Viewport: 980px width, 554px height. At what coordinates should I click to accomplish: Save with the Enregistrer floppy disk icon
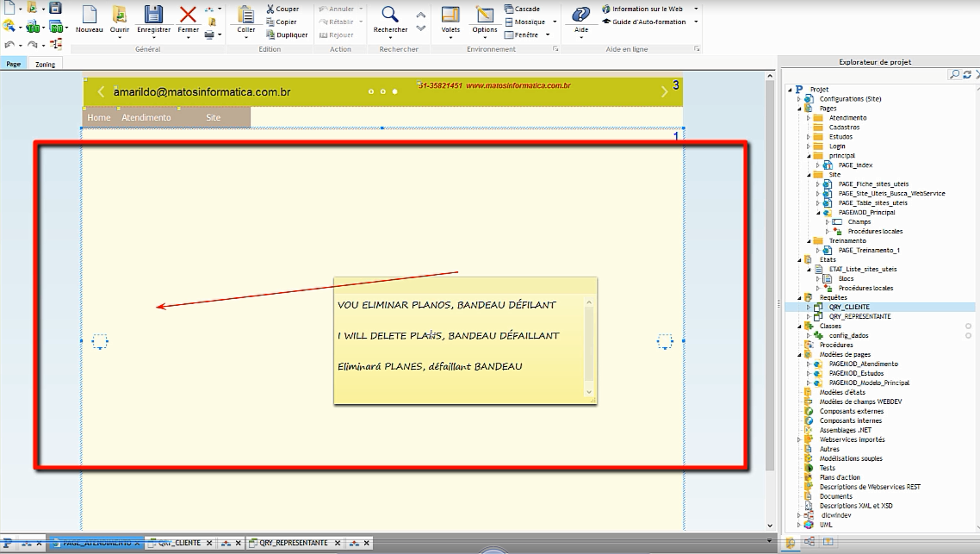pyautogui.click(x=153, y=15)
